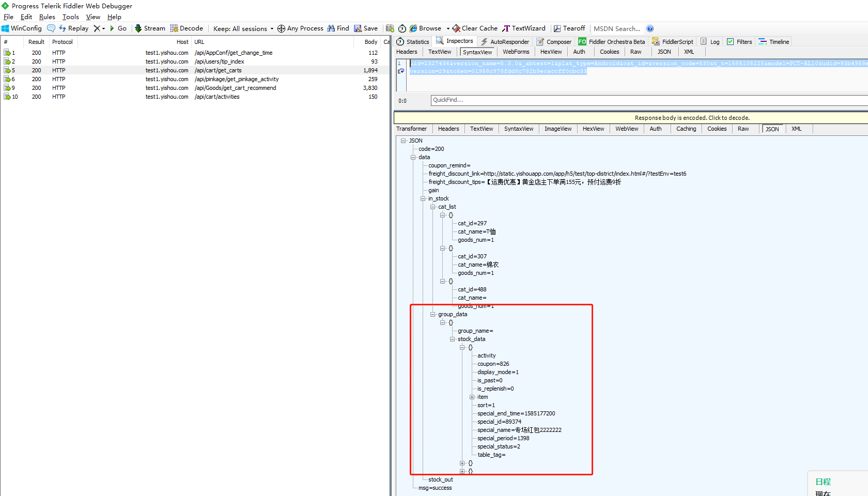Viewport: 868px width, 496px height.
Task: Switch to the Composer tab
Action: coord(554,42)
